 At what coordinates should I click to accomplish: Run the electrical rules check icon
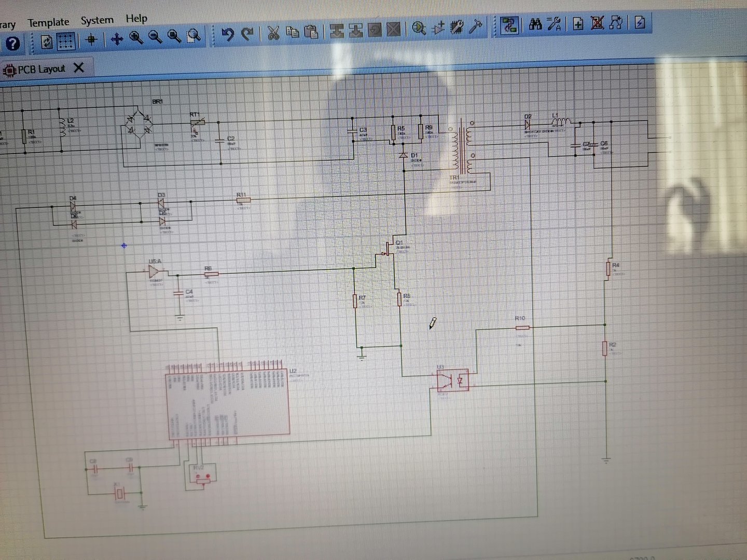[640, 23]
